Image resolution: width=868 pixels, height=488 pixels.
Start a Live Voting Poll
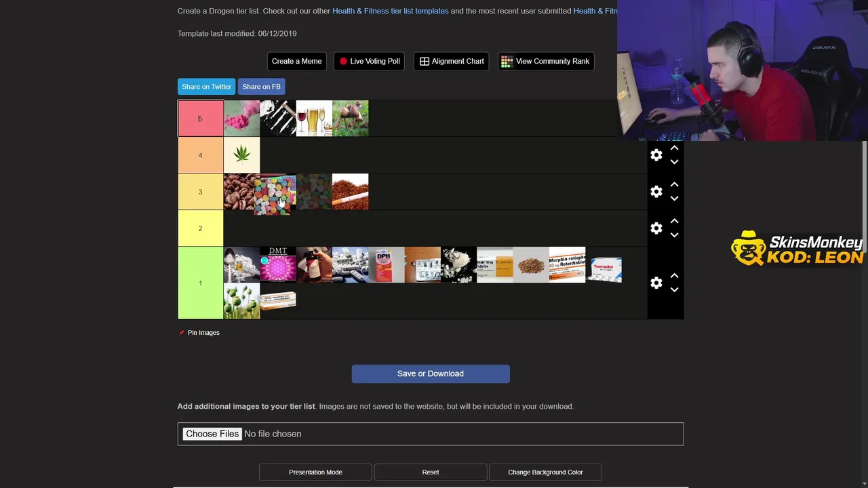(x=370, y=61)
